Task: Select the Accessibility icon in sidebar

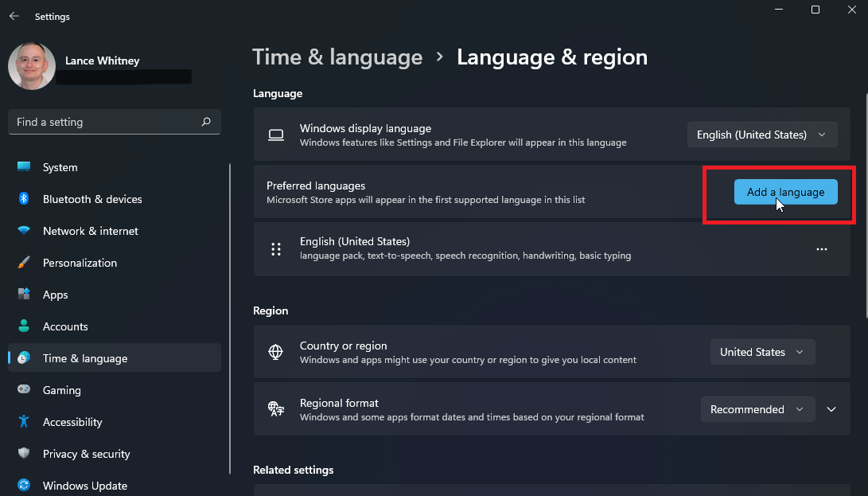Action: 22,422
